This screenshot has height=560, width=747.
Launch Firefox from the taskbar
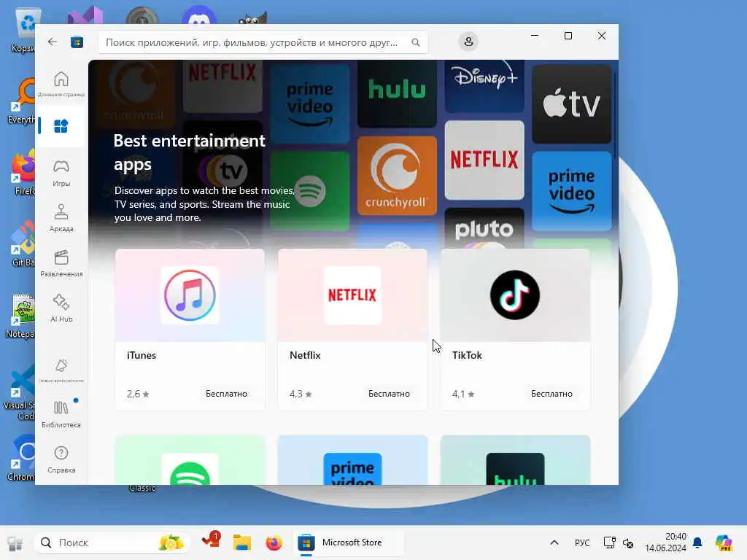click(274, 542)
